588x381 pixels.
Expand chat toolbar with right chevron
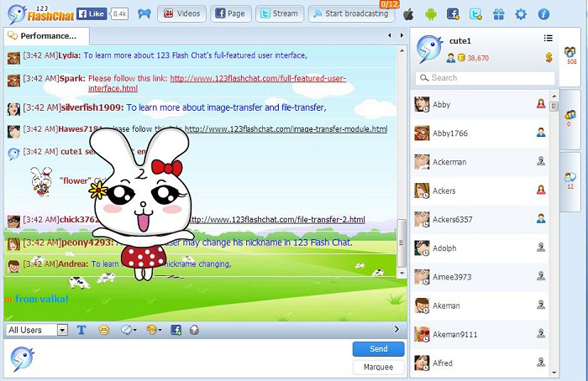point(396,329)
